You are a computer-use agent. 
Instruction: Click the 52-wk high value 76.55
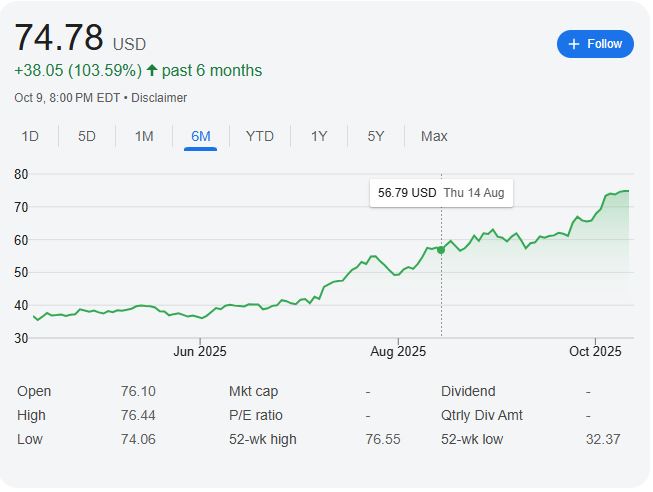pyautogui.click(x=383, y=439)
